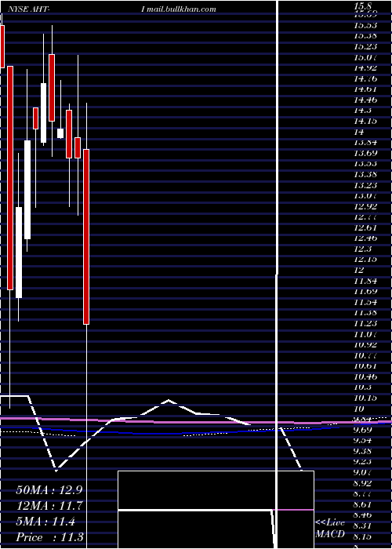Viewport: 392px width, 549px height.
Task: Click the 8.15 price axis label
Action: point(364,536)
